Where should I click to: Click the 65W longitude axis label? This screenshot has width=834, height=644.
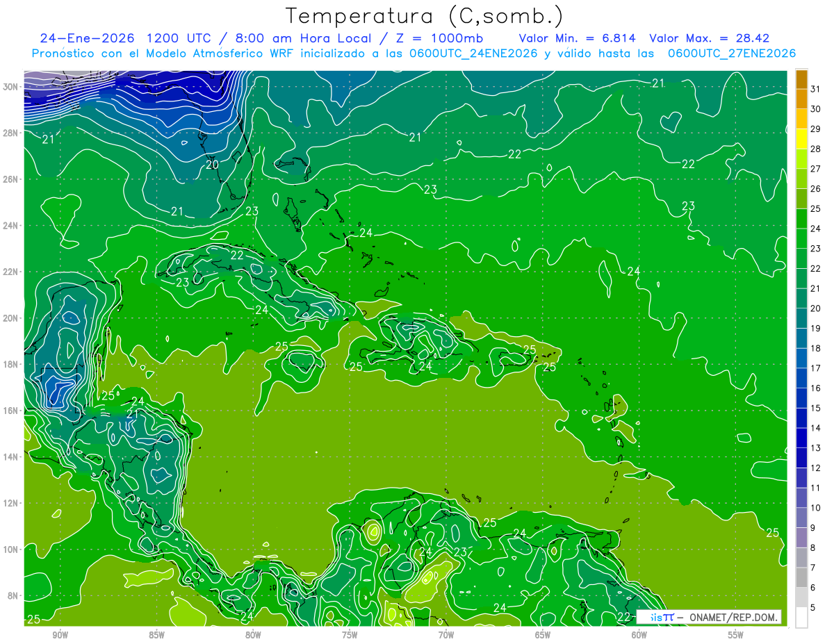[x=543, y=635]
